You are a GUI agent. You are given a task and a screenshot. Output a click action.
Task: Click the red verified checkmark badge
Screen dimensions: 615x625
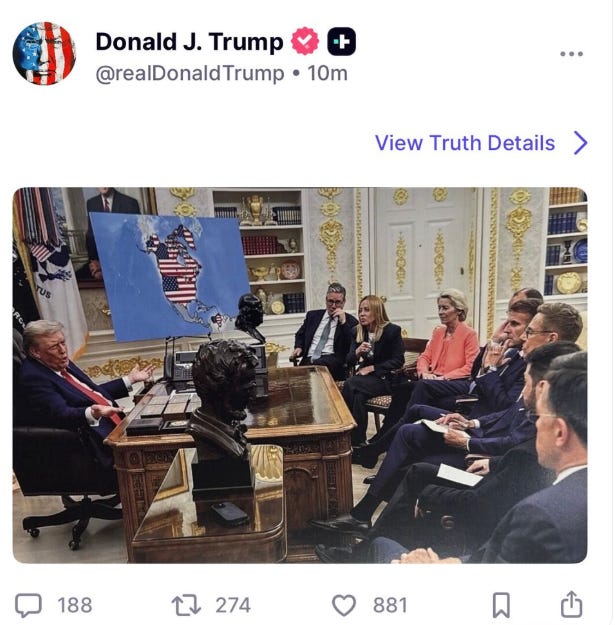point(305,41)
